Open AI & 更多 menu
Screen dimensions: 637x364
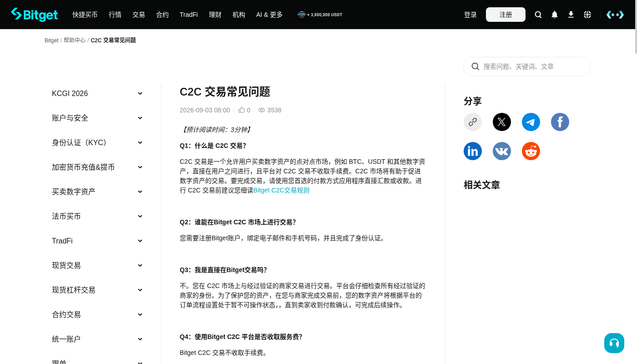click(x=269, y=15)
